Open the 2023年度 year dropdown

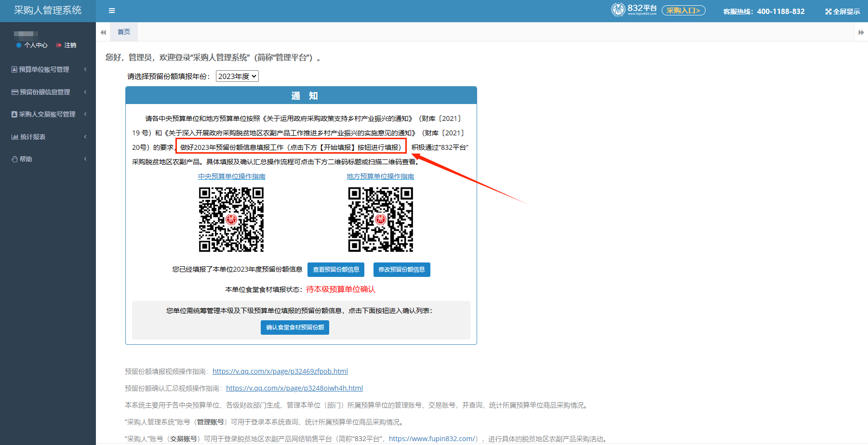pos(237,76)
